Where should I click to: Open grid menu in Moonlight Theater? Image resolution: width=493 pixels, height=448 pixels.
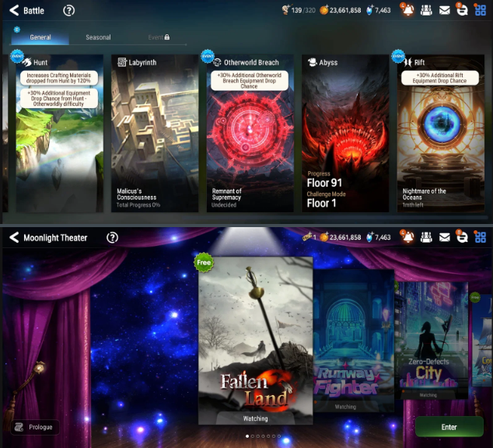coord(480,237)
